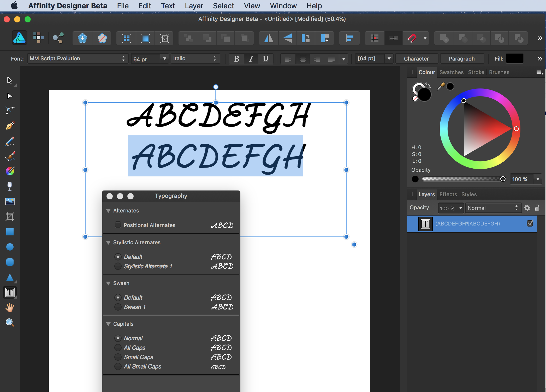The width and height of the screenshot is (546, 392).
Task: Select the Pen tool
Action: click(10, 126)
